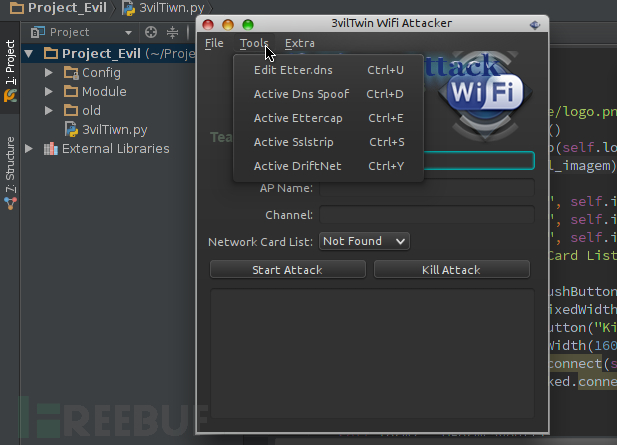Click the Structure tab icon in side bar
The width and height of the screenshot is (617, 445).
click(10, 203)
